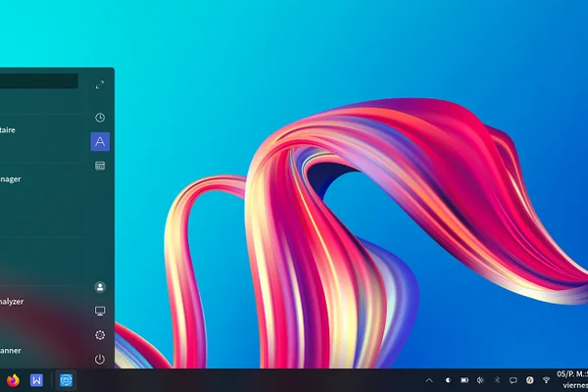Select the alphabetical "A" apps view
The height and width of the screenshot is (392, 588).
[x=100, y=141]
